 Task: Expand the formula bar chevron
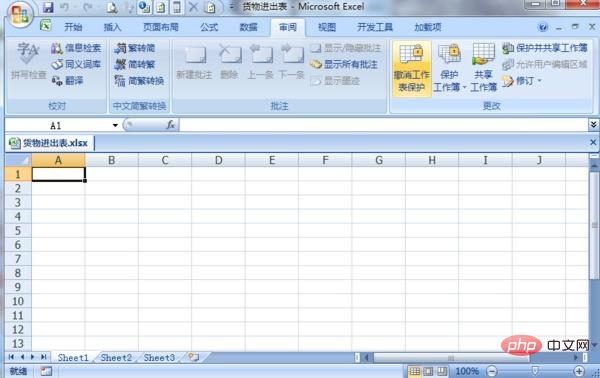(593, 125)
